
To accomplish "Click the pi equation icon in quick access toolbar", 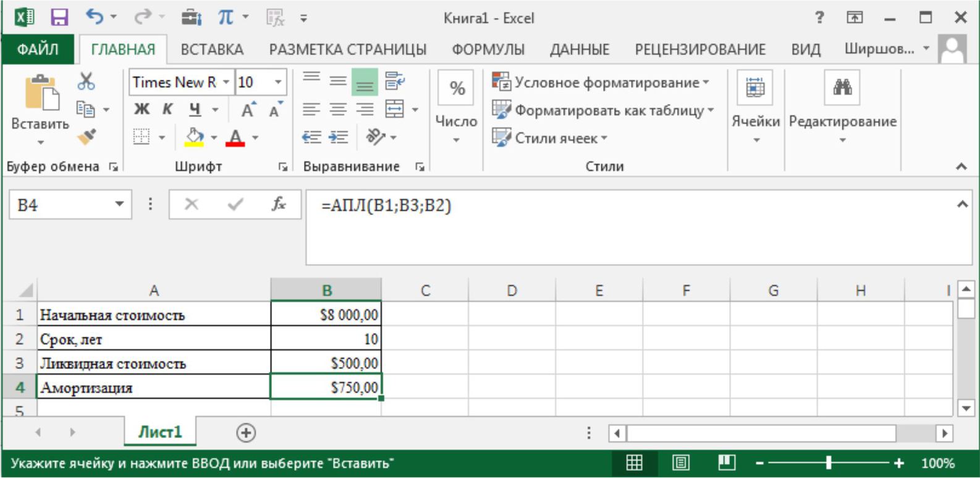I will [226, 17].
